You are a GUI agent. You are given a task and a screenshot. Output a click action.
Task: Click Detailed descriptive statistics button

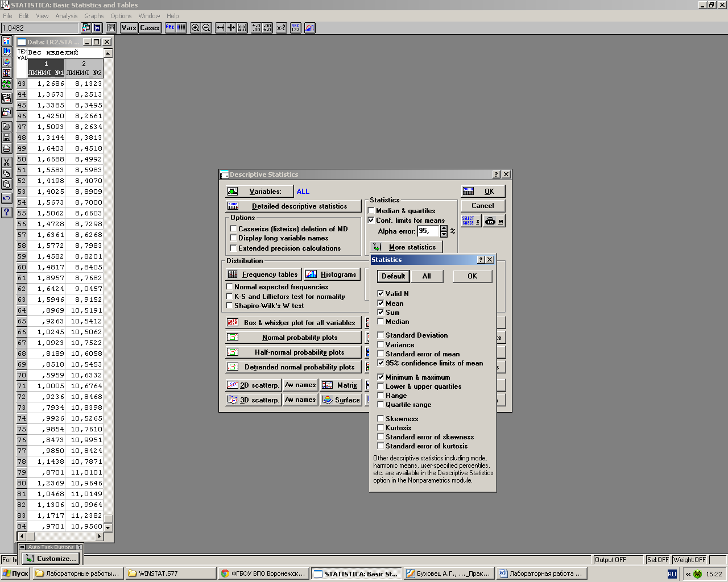point(293,206)
